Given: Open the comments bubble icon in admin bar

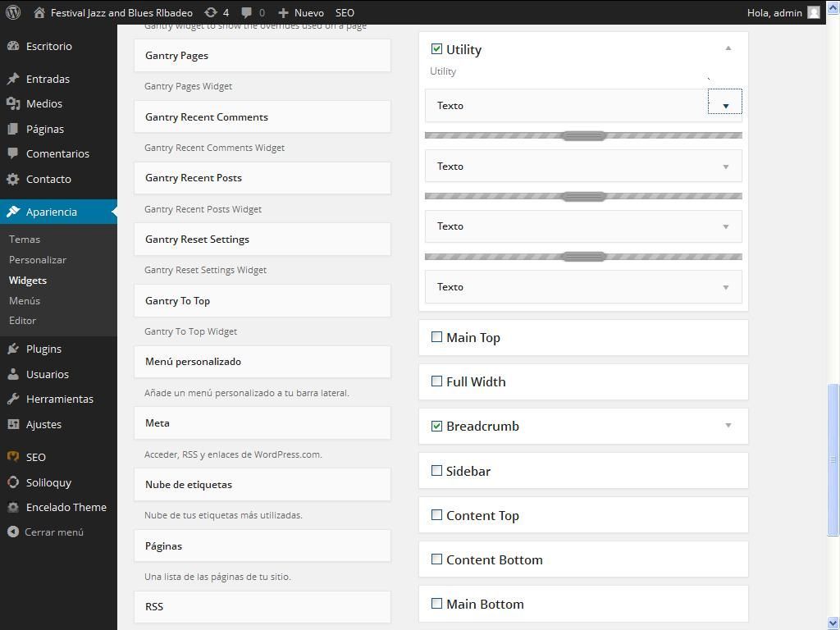Looking at the screenshot, I should [x=246, y=13].
